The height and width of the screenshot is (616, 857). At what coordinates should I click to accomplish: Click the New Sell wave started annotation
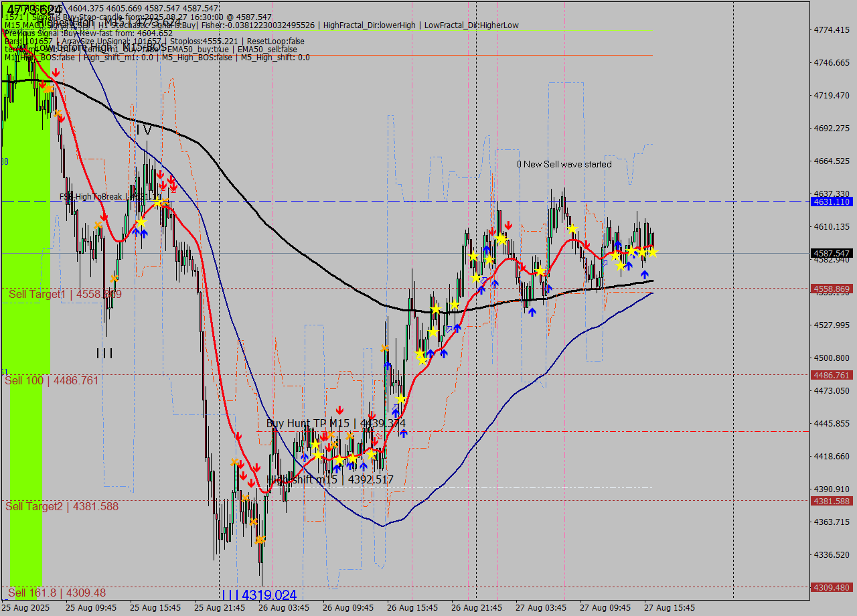click(564, 164)
